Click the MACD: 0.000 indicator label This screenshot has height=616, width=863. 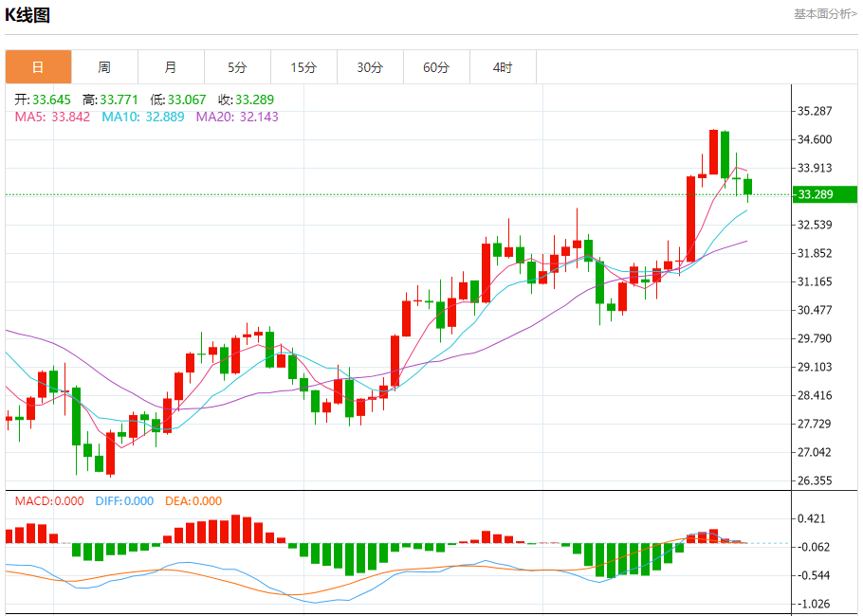(x=49, y=501)
